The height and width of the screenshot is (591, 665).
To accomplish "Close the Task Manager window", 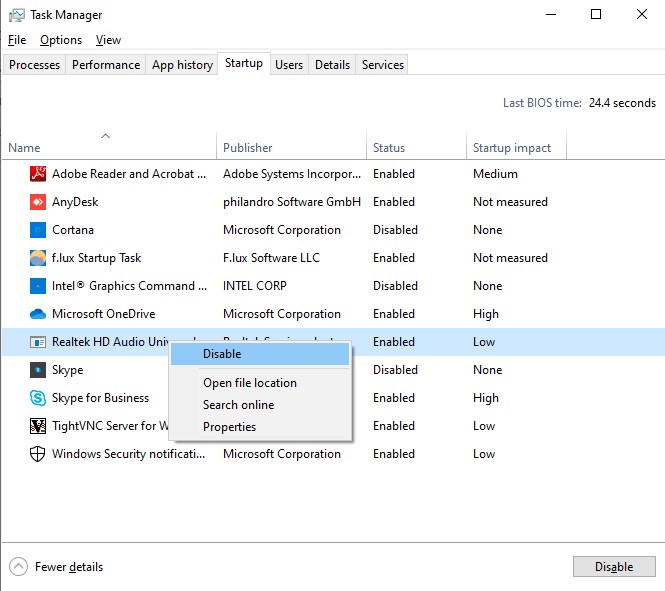I will point(642,14).
